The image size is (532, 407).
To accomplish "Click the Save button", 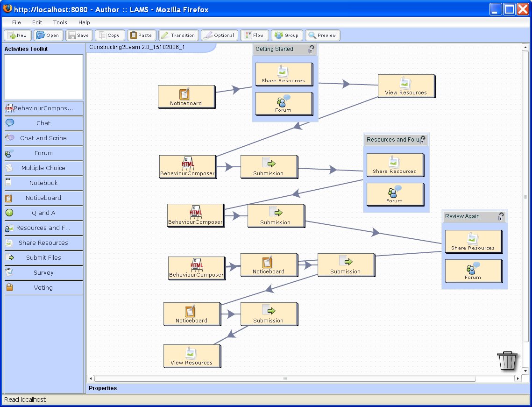I will tap(78, 36).
